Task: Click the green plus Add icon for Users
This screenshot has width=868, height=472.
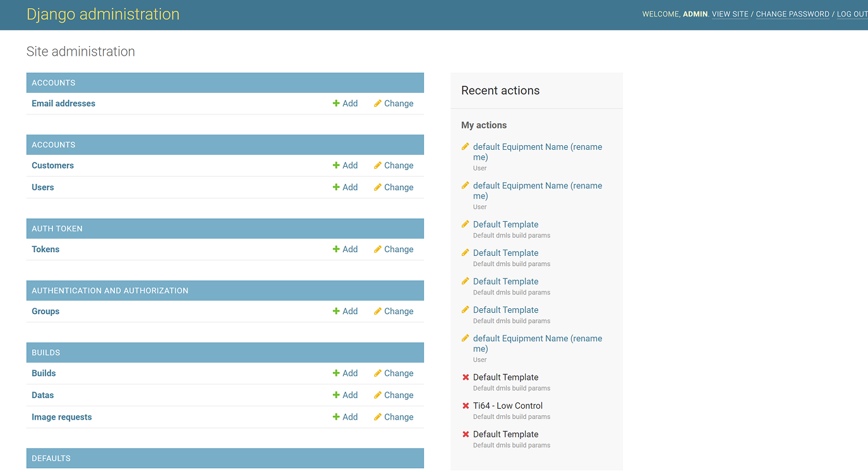Action: (x=337, y=188)
